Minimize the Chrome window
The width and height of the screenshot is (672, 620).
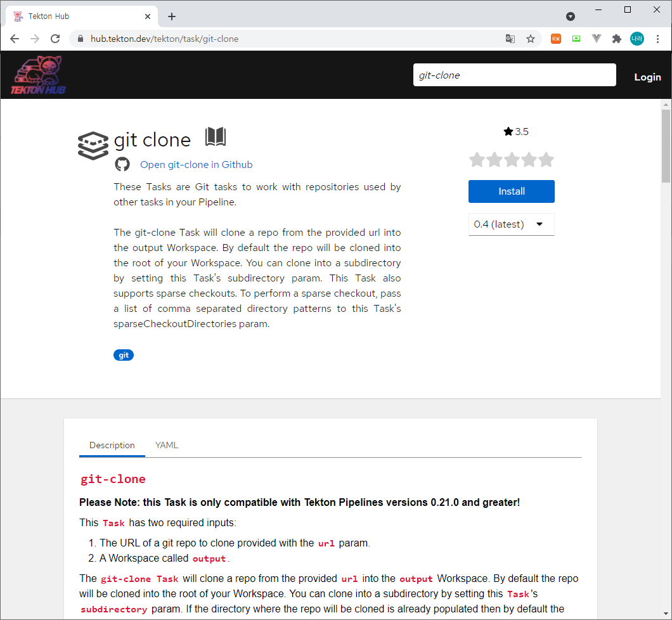598,10
